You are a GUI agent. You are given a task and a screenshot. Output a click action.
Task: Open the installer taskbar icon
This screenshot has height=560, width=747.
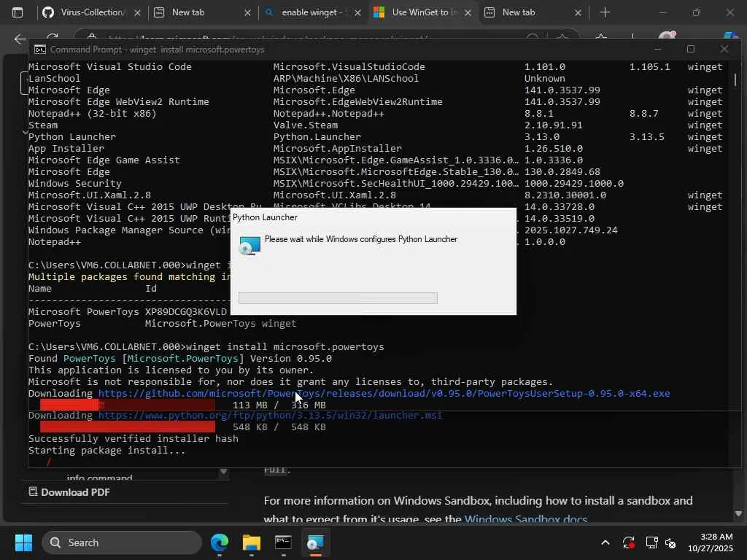pyautogui.click(x=315, y=542)
